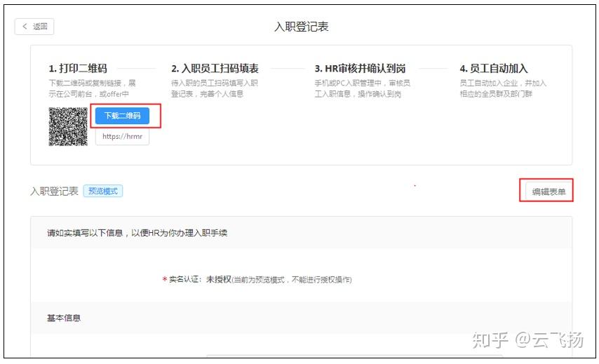
Task: Select step heading 3. HR审核并确认到岗
Action: pos(360,68)
